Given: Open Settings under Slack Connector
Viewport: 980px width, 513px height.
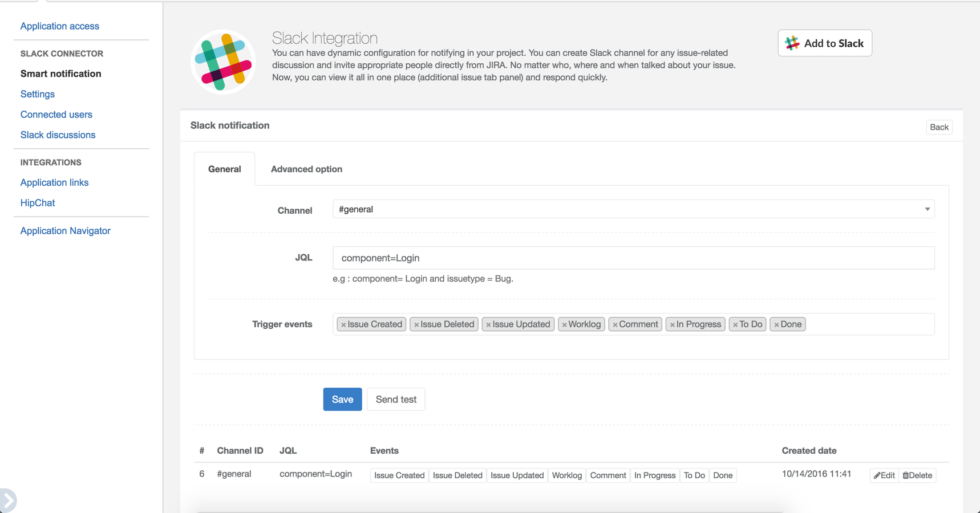Looking at the screenshot, I should pyautogui.click(x=38, y=94).
